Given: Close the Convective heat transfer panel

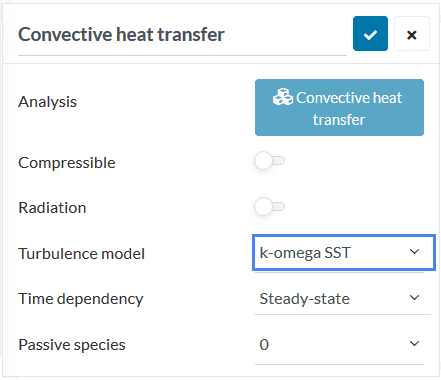Looking at the screenshot, I should 412,34.
